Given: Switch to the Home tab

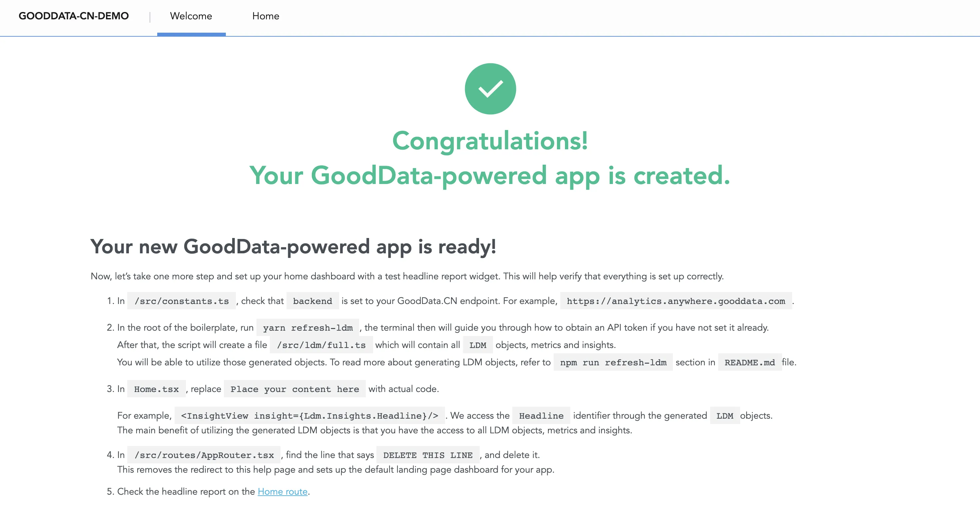Looking at the screenshot, I should pyautogui.click(x=265, y=16).
